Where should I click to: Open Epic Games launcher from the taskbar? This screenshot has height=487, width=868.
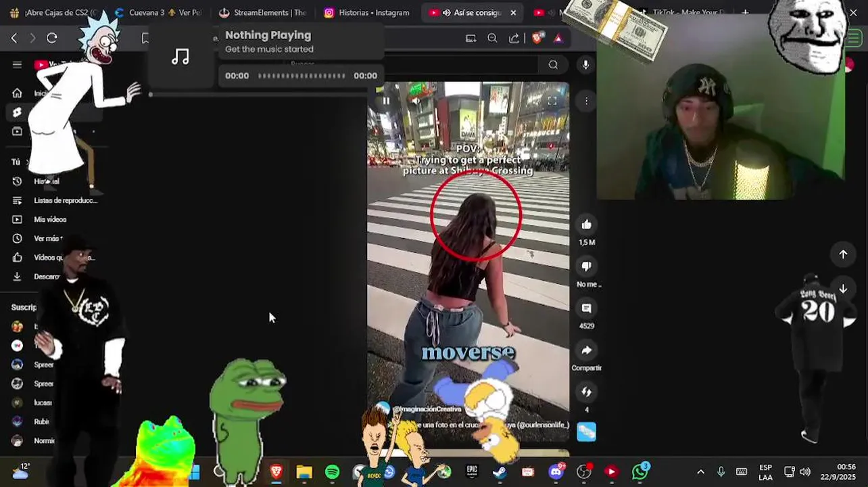coord(472,471)
